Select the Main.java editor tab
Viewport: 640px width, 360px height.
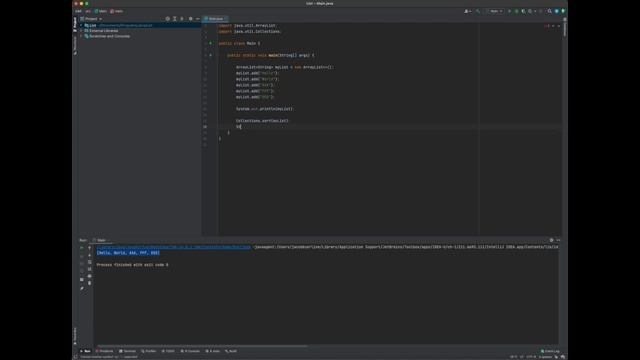(215, 19)
